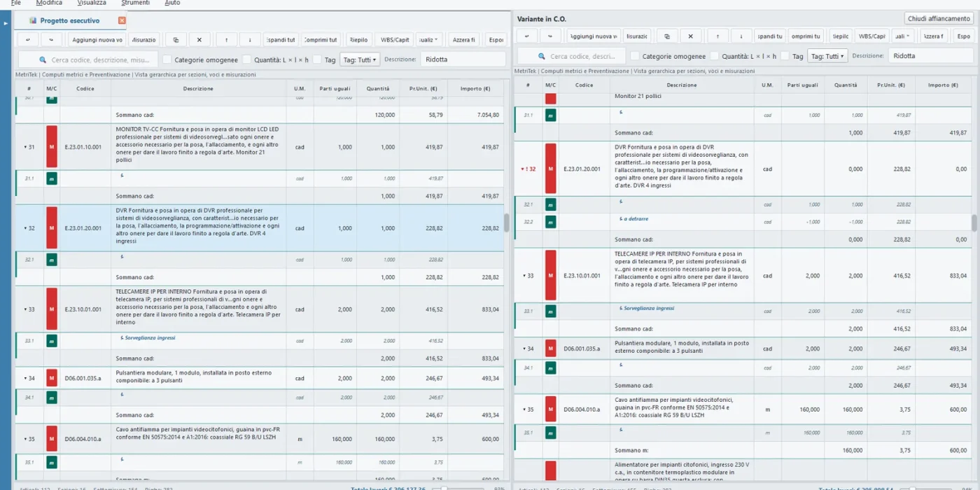Move row up in left panel
This screenshot has height=490, width=980.
227,40
